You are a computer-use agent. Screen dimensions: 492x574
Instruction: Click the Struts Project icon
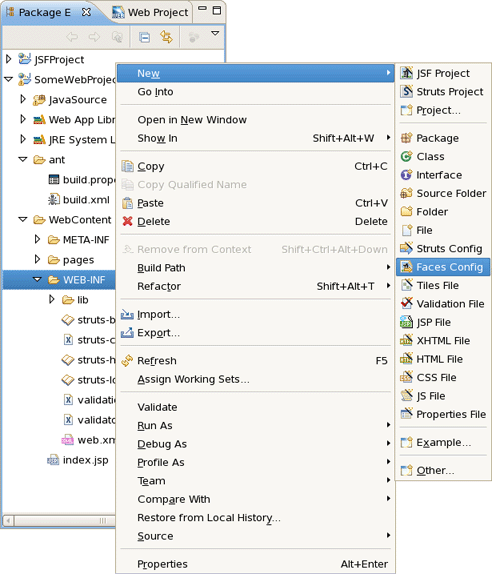(x=406, y=91)
